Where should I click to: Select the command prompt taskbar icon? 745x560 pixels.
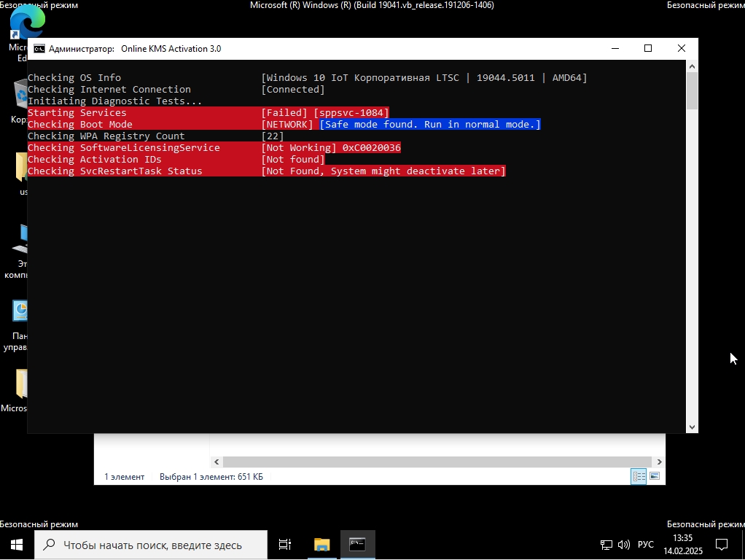coord(357,545)
